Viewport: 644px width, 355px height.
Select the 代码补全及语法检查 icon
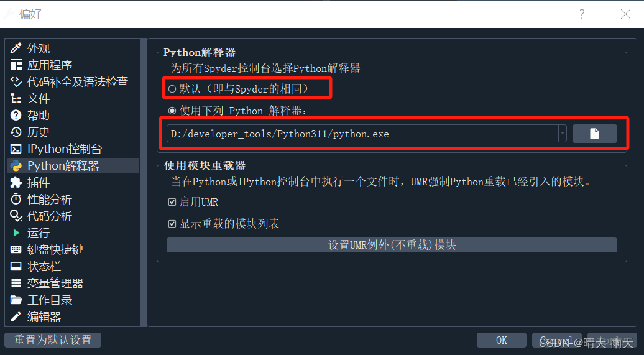point(16,82)
